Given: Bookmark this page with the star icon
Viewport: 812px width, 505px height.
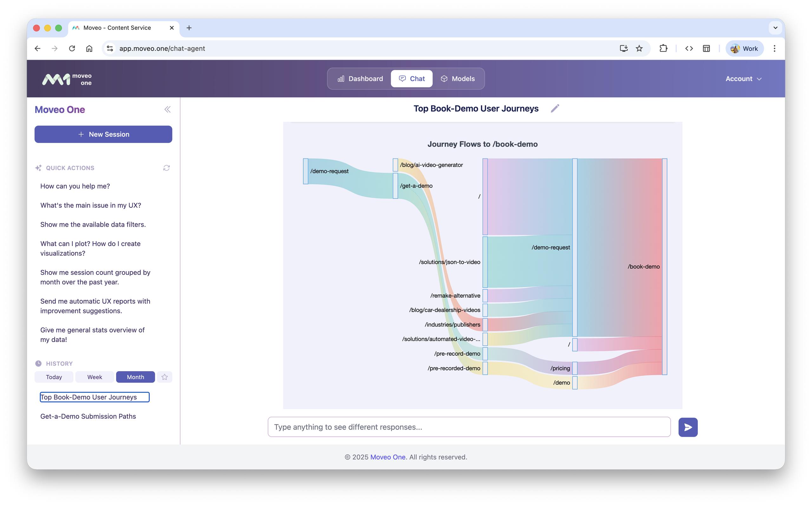Looking at the screenshot, I should pyautogui.click(x=639, y=49).
